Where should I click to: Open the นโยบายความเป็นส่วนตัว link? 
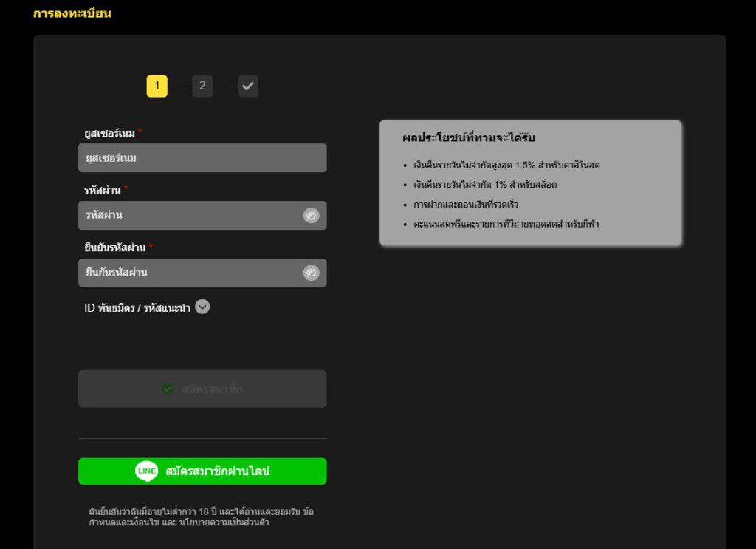point(224,523)
